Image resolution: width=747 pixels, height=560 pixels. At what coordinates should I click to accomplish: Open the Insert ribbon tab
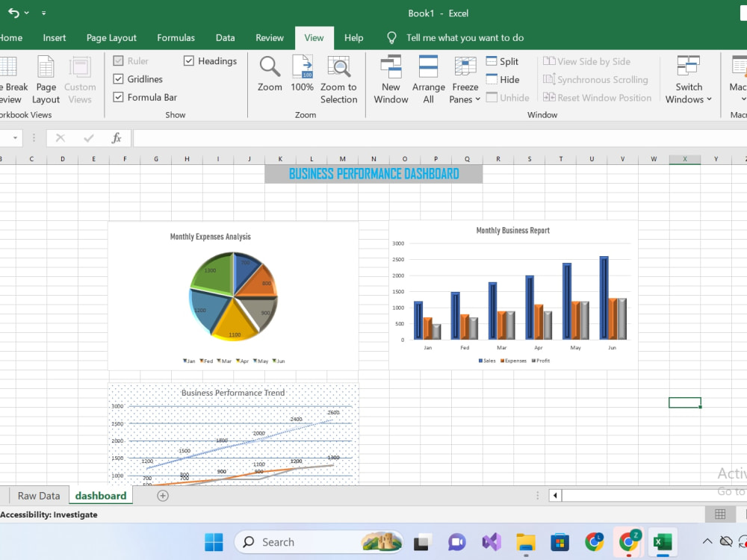coord(55,37)
